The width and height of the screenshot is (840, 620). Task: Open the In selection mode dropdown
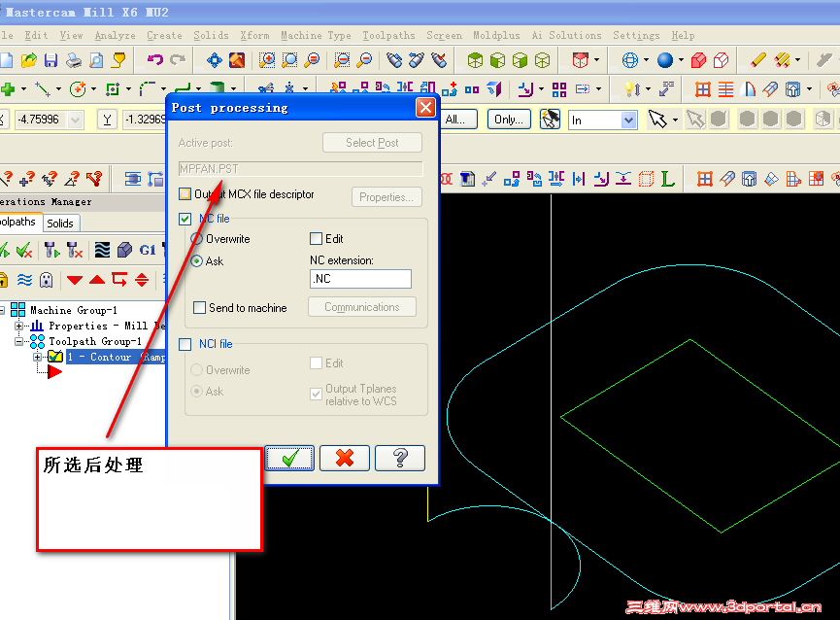tap(629, 121)
